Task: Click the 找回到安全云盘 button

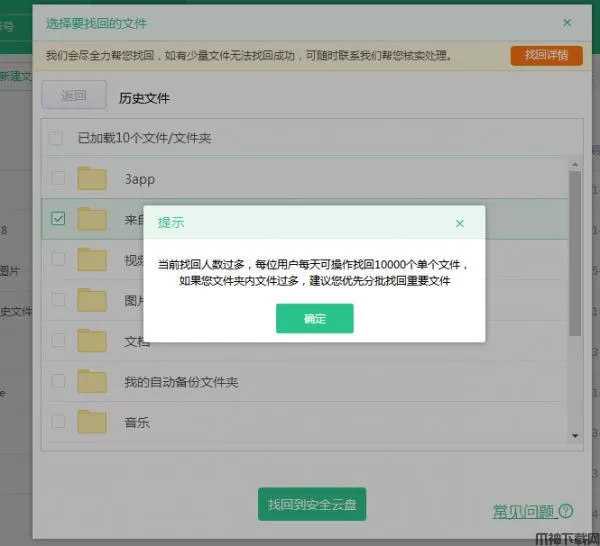Action: (311, 506)
